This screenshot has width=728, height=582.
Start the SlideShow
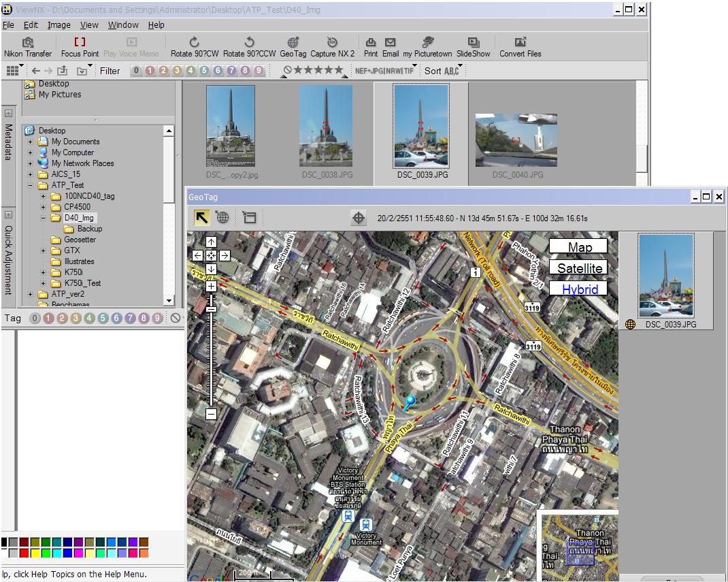point(473,48)
